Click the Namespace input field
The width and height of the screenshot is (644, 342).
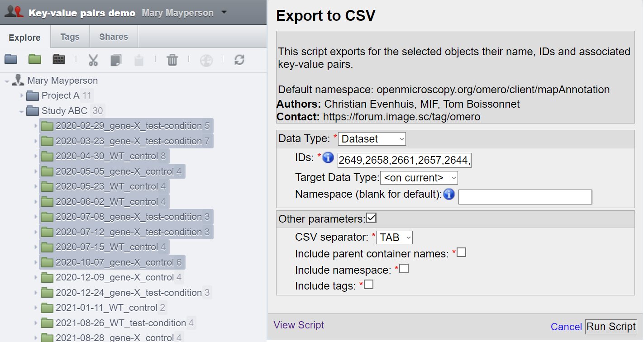click(525, 197)
